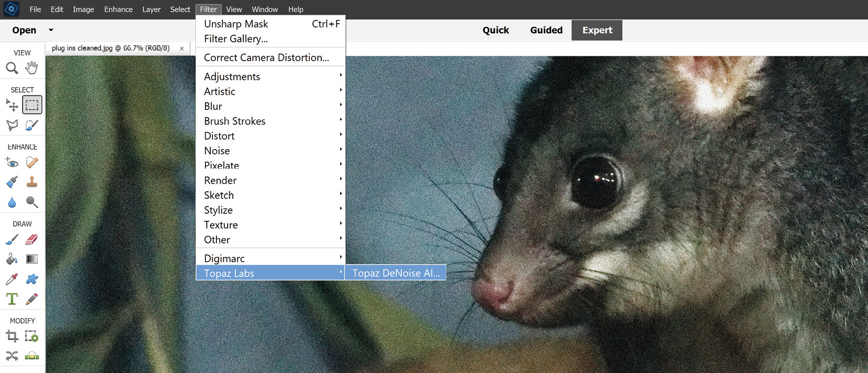
Task: Select the Paint Bucket tool
Action: (x=12, y=259)
